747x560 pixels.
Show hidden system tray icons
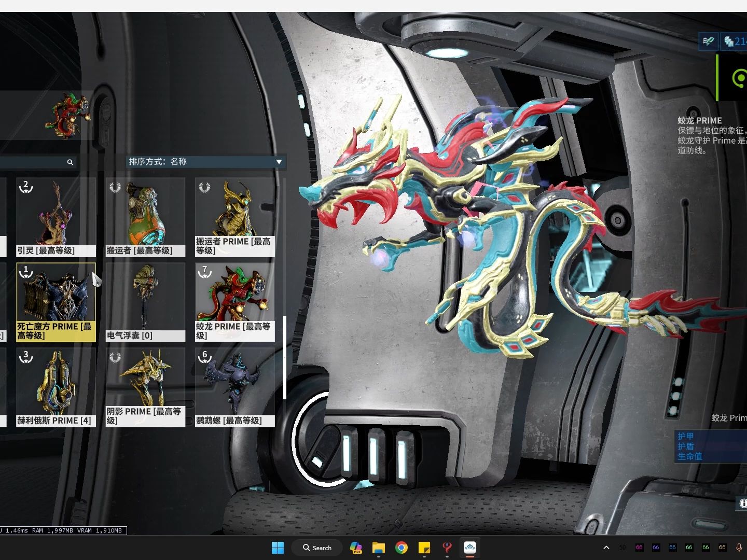pos(606,548)
